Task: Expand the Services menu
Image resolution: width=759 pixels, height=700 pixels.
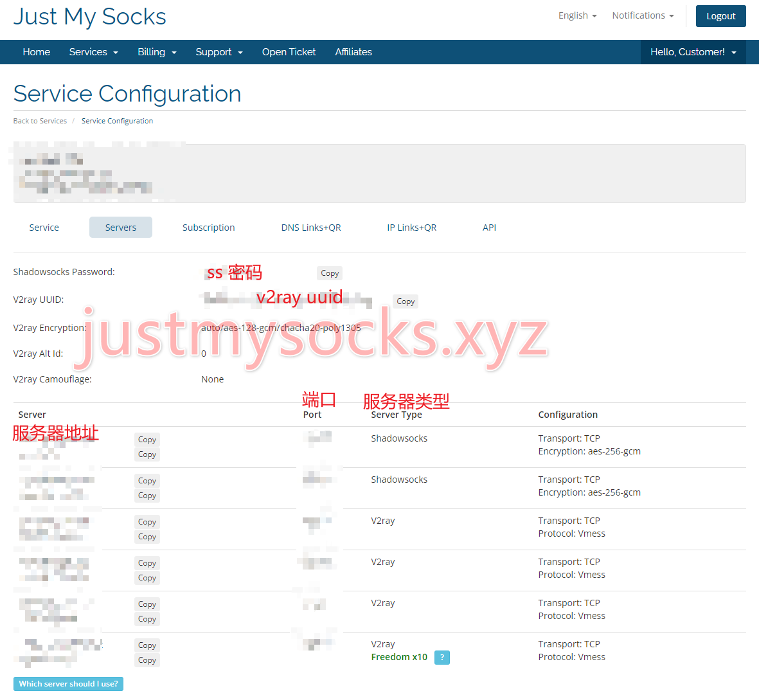Action: point(93,52)
